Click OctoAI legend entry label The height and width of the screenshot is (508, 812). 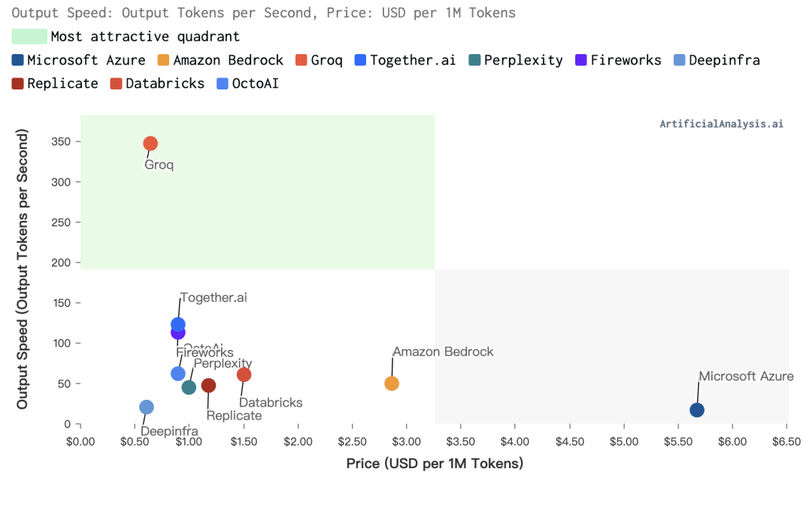pyautogui.click(x=256, y=83)
